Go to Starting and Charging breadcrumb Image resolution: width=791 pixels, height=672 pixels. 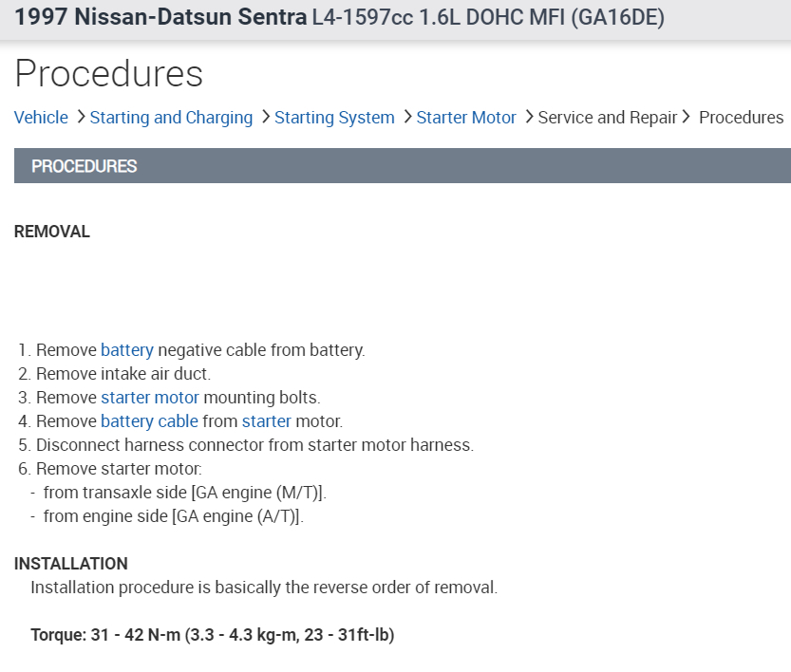click(x=171, y=118)
